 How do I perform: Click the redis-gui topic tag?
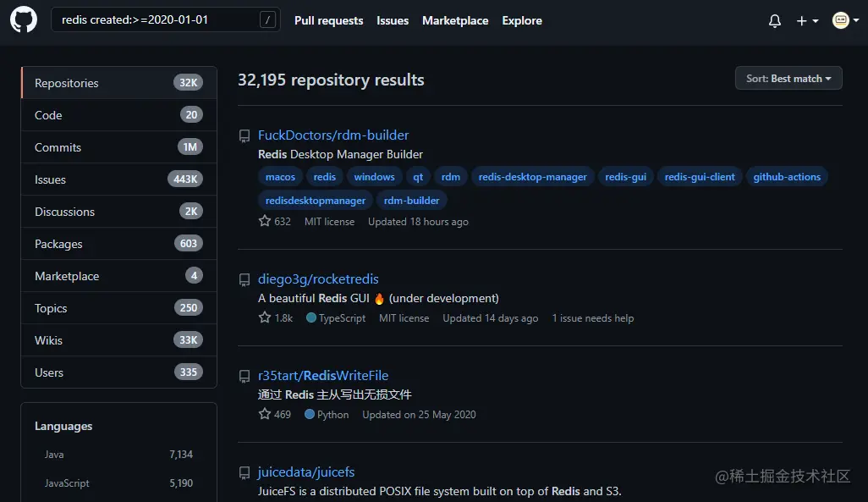pos(625,177)
